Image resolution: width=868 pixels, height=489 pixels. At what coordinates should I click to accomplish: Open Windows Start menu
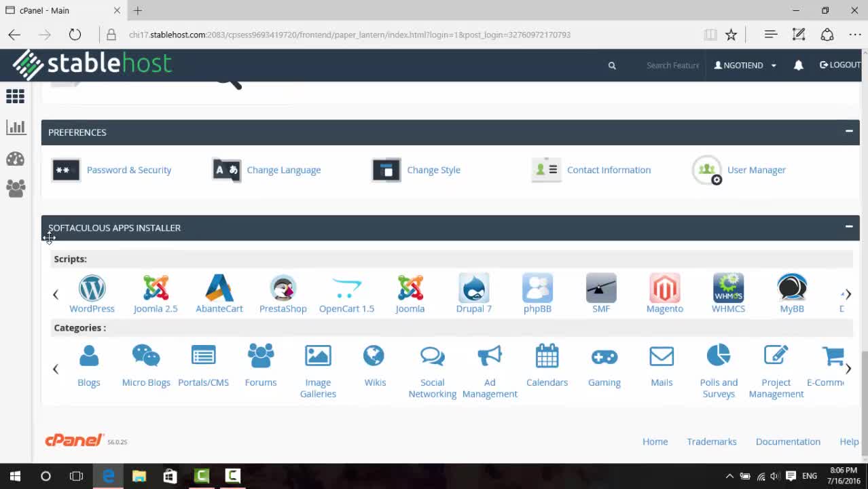coord(15,476)
